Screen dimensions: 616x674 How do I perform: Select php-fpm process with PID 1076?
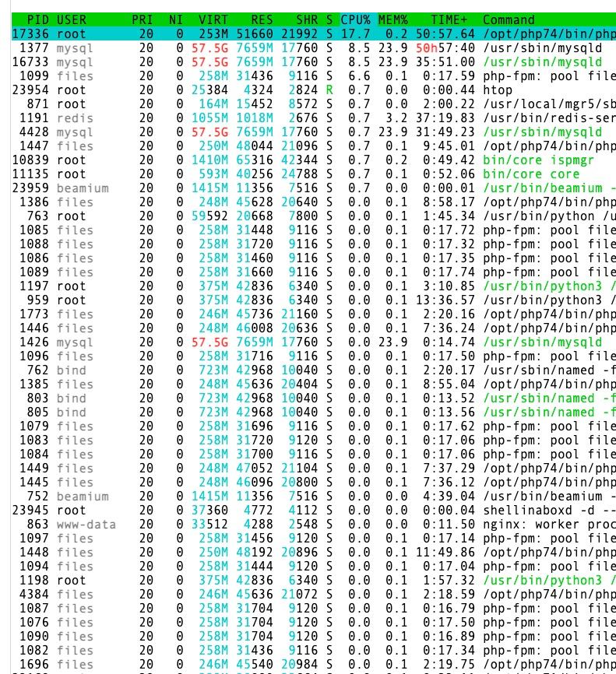(x=314, y=622)
